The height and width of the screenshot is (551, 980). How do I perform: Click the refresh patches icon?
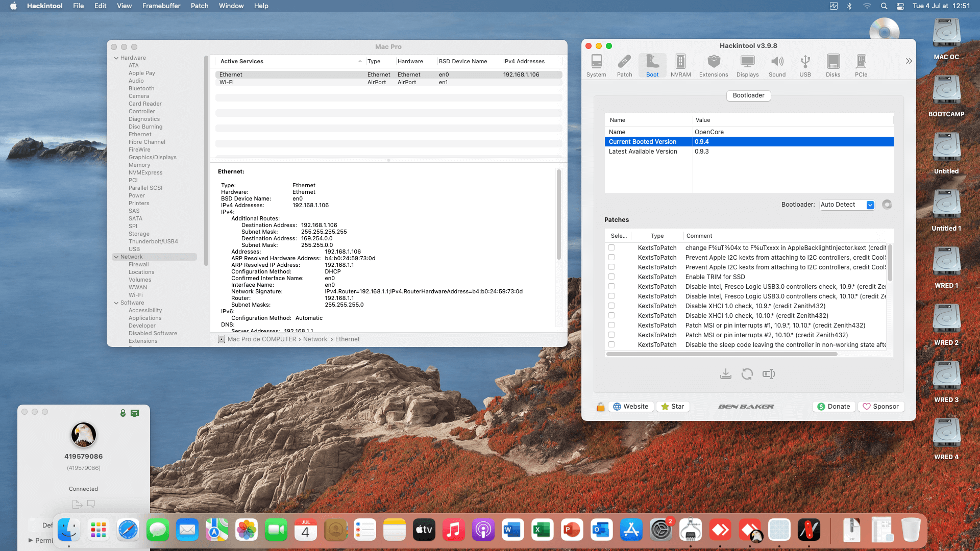[x=747, y=374]
